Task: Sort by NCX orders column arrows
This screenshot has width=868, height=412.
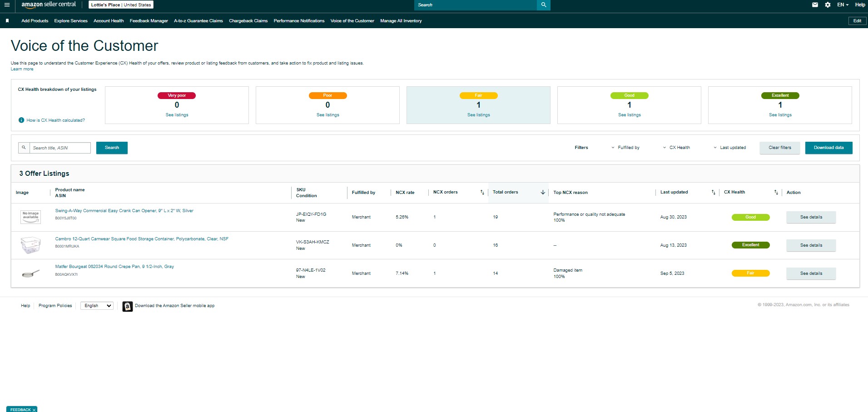Action: click(x=482, y=193)
